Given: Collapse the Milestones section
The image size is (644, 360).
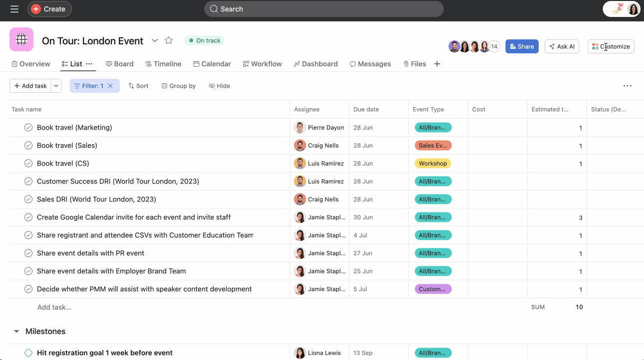Looking at the screenshot, I should coord(16,332).
